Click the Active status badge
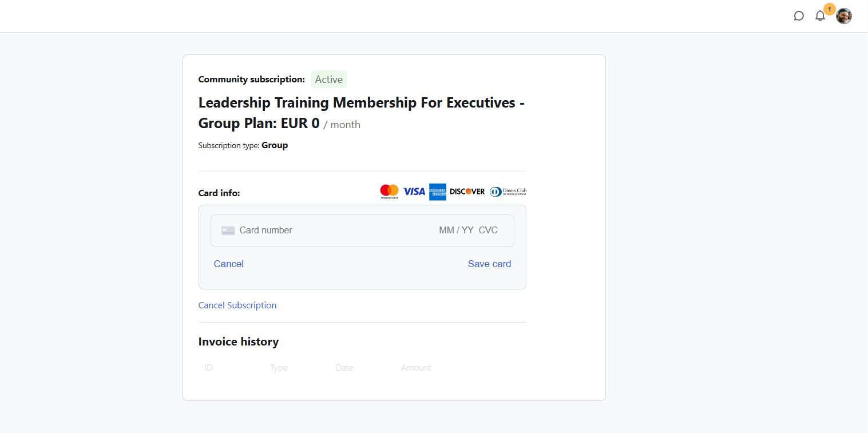Image resolution: width=868 pixels, height=433 pixels. (329, 80)
